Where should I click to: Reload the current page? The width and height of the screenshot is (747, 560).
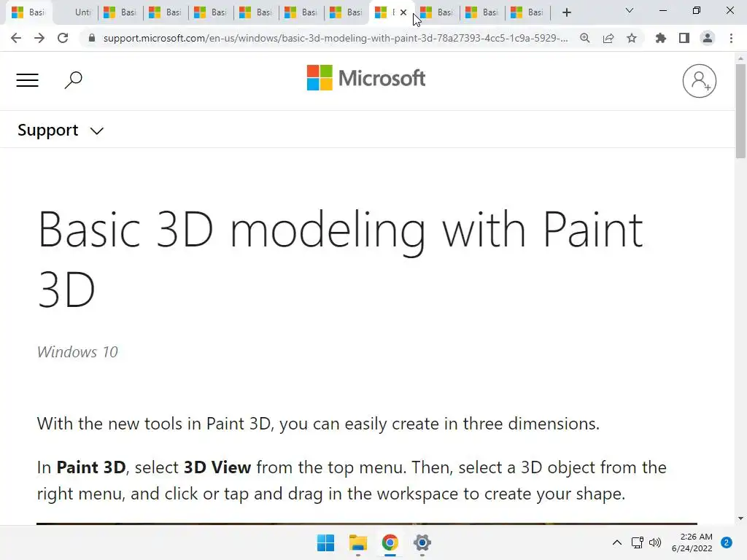tap(63, 38)
